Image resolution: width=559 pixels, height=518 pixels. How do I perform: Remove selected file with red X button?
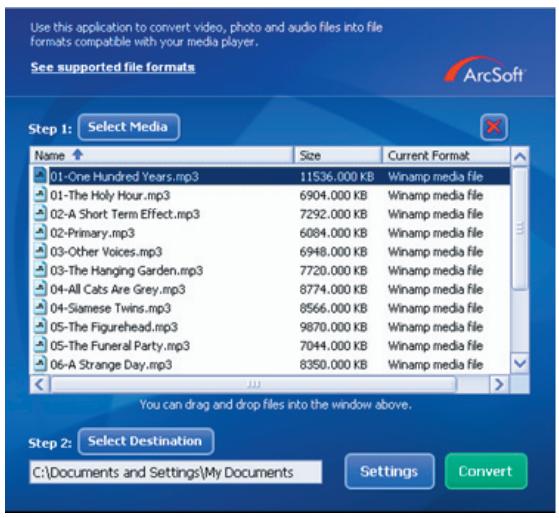coord(494,127)
